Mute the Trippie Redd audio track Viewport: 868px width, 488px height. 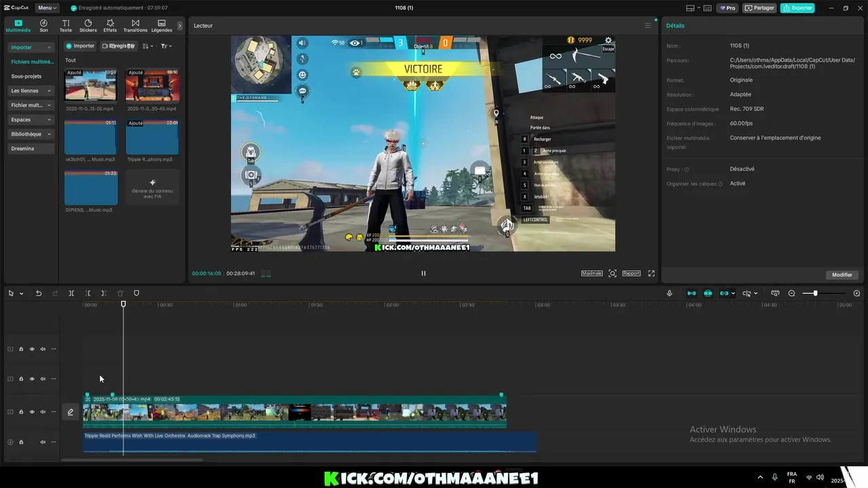43,442
